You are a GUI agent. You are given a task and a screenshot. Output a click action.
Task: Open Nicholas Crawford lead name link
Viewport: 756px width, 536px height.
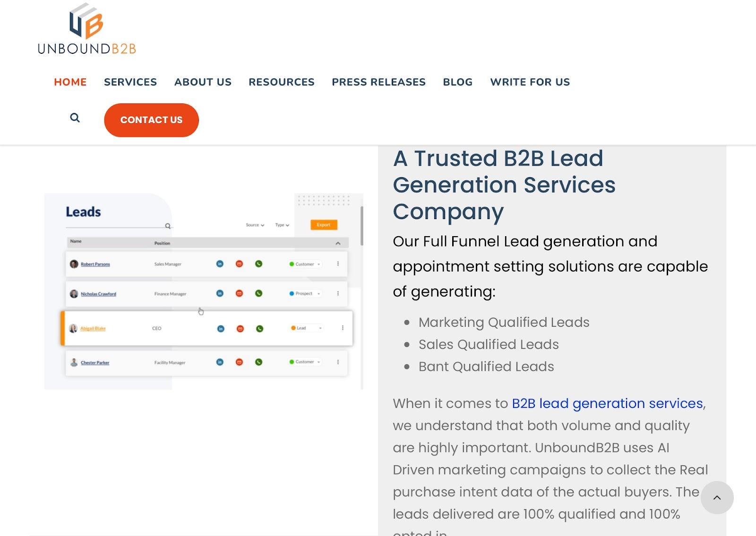[x=98, y=294]
